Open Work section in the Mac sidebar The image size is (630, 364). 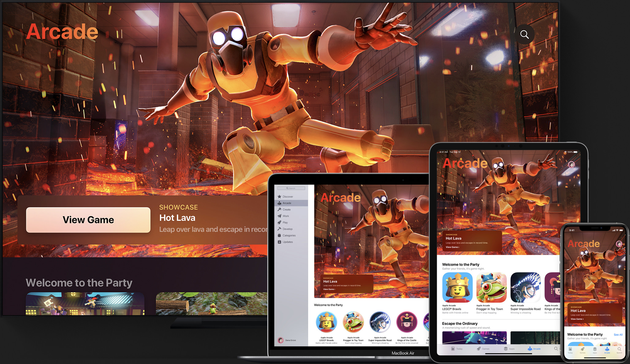(x=286, y=216)
